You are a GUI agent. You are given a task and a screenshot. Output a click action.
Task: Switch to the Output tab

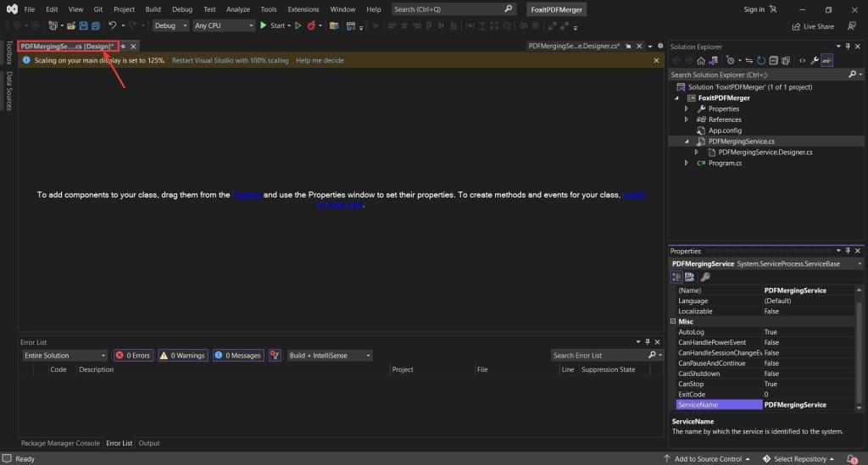149,444
